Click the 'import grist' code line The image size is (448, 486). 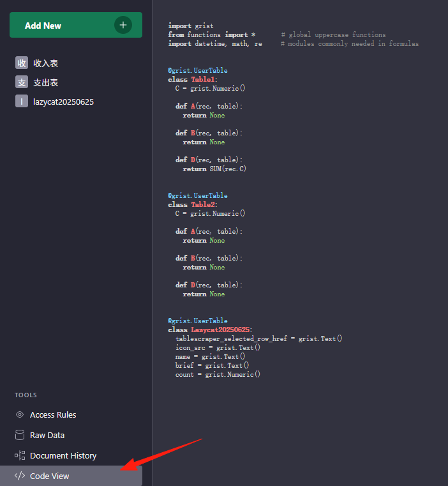[191, 26]
